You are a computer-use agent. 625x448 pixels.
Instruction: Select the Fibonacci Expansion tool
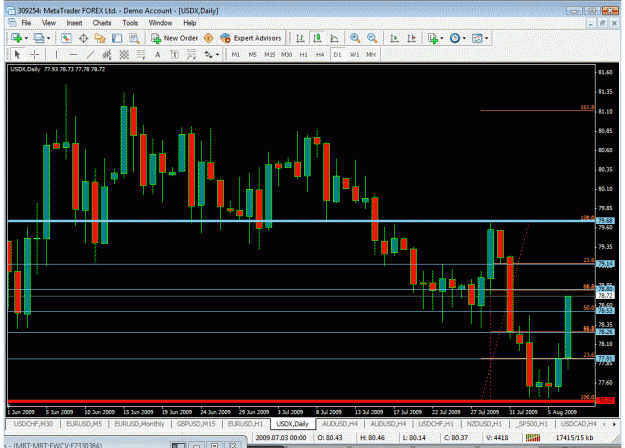(192, 55)
